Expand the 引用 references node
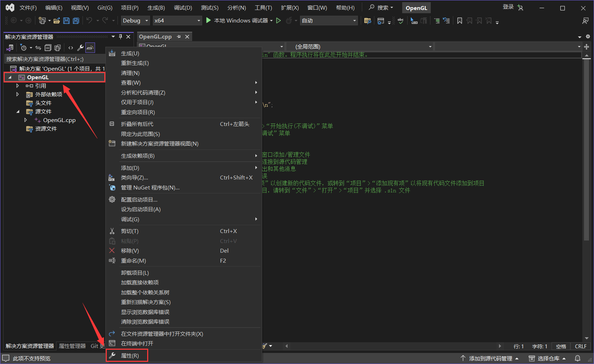 (x=18, y=86)
